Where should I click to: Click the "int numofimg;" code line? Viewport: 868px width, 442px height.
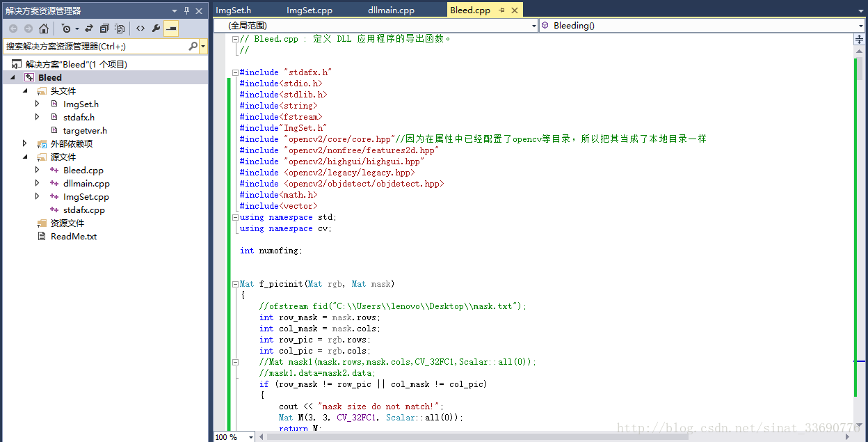[x=271, y=251]
